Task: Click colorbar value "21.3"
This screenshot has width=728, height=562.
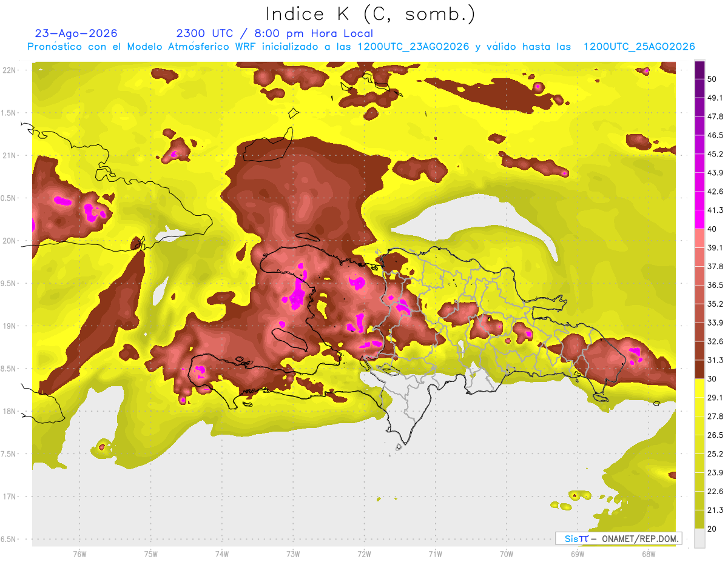Action: point(715,510)
